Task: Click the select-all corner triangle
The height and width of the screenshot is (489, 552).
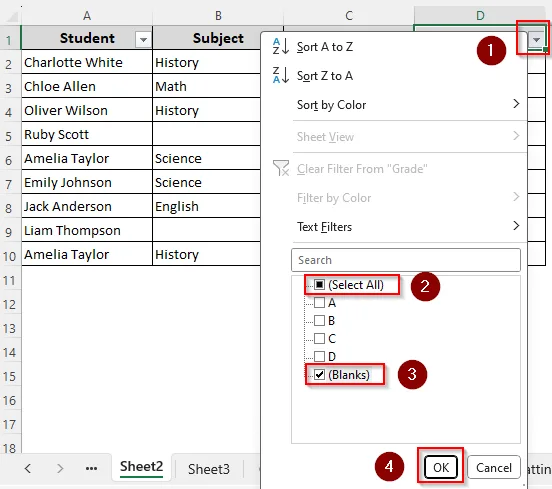Action: pos(11,17)
